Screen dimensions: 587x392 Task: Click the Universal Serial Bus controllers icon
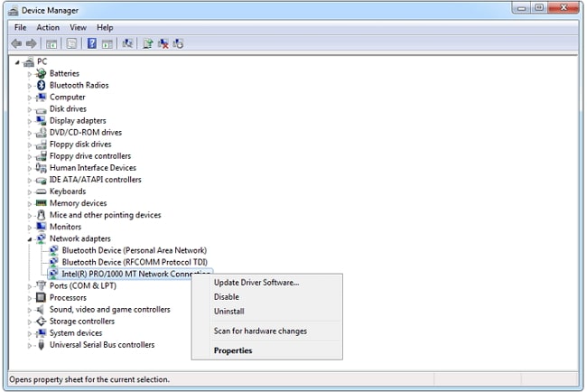click(x=42, y=344)
